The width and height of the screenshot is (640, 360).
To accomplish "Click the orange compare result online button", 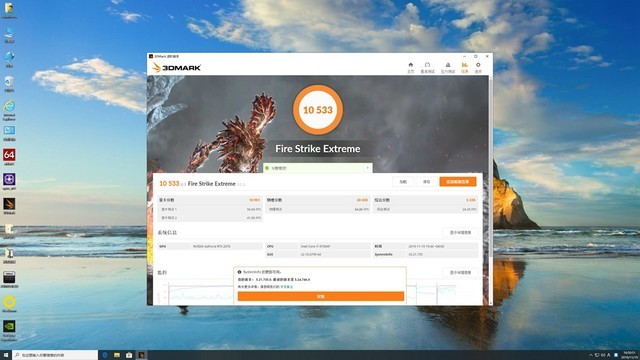I will (x=458, y=182).
